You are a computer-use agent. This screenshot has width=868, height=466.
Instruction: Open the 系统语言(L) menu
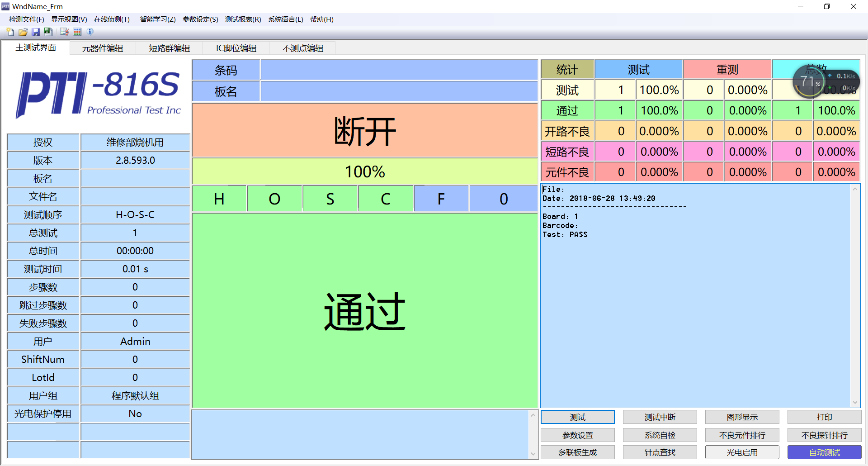pyautogui.click(x=285, y=19)
